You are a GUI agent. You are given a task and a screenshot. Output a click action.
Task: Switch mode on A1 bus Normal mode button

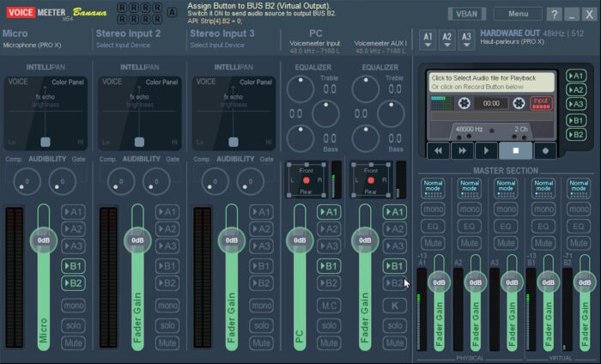pos(433,188)
